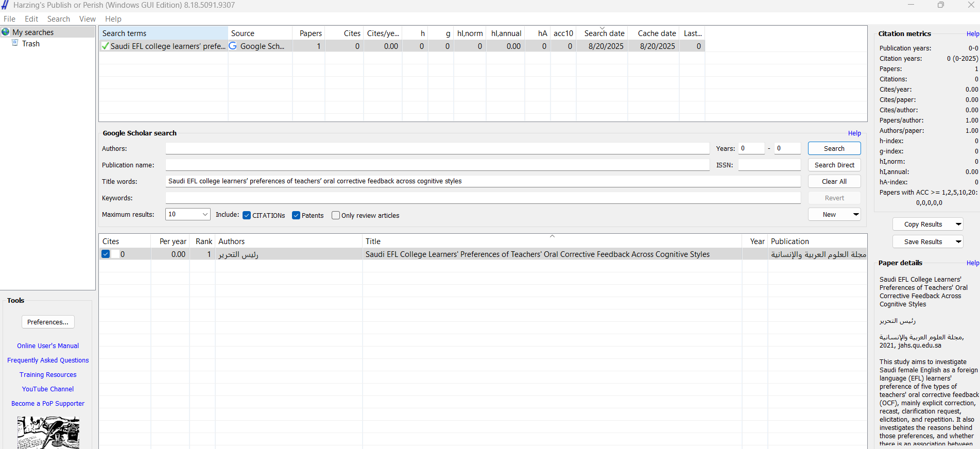
Task: Open the Online User's Manual link
Action: [48, 346]
